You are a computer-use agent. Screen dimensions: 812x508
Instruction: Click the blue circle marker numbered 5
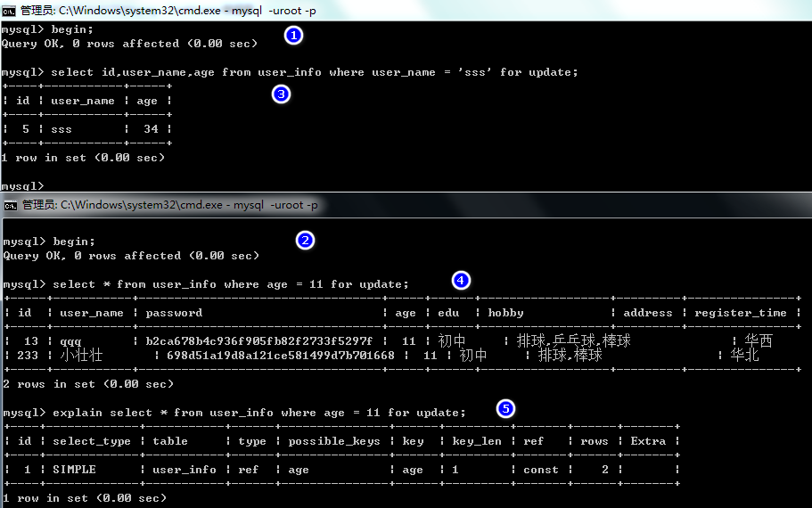[505, 409]
